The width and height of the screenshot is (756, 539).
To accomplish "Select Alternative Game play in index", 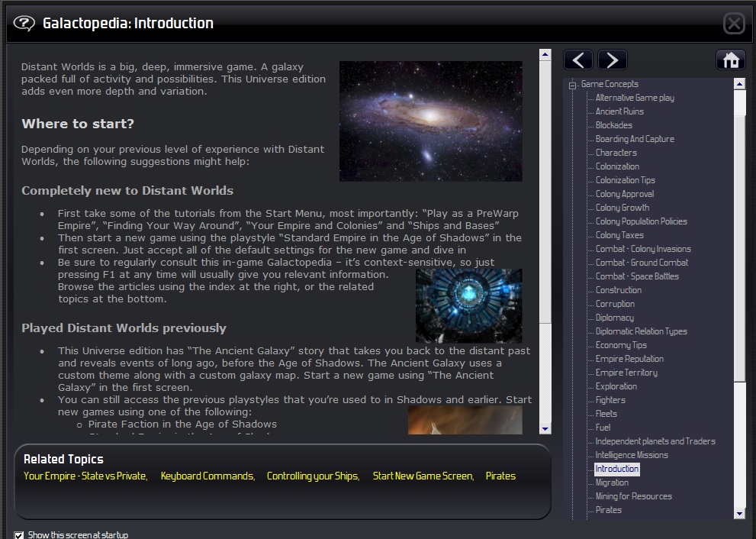I will coord(635,98).
